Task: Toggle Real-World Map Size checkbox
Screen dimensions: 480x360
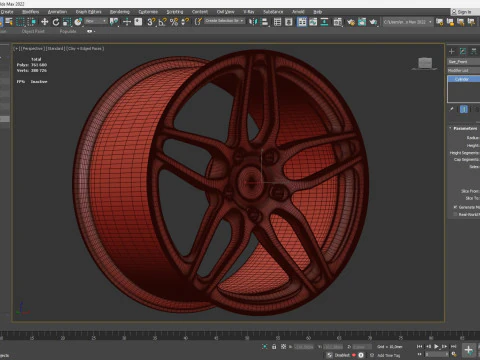Action: 455,214
